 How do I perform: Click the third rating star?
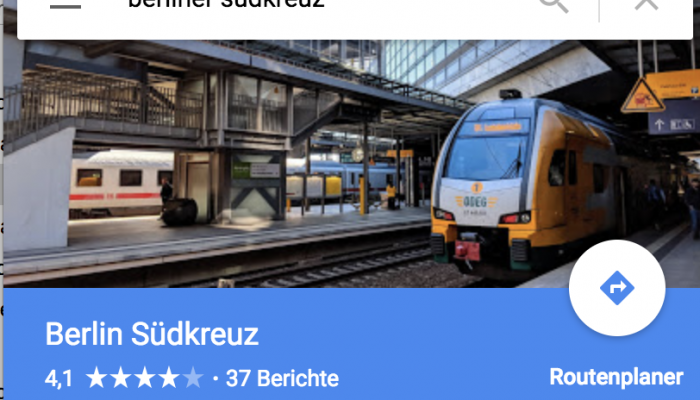pyautogui.click(x=145, y=378)
